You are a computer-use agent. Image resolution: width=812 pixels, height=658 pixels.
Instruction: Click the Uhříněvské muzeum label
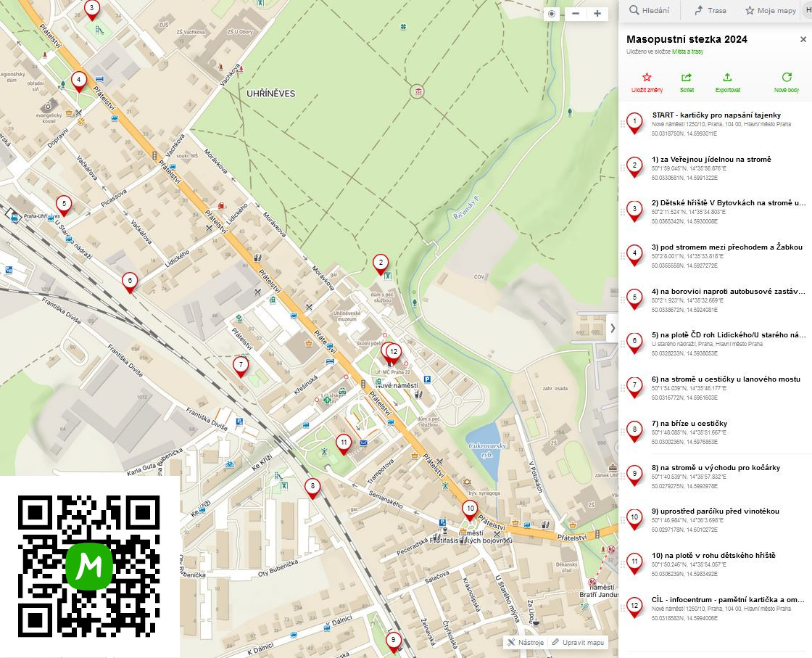(347, 316)
